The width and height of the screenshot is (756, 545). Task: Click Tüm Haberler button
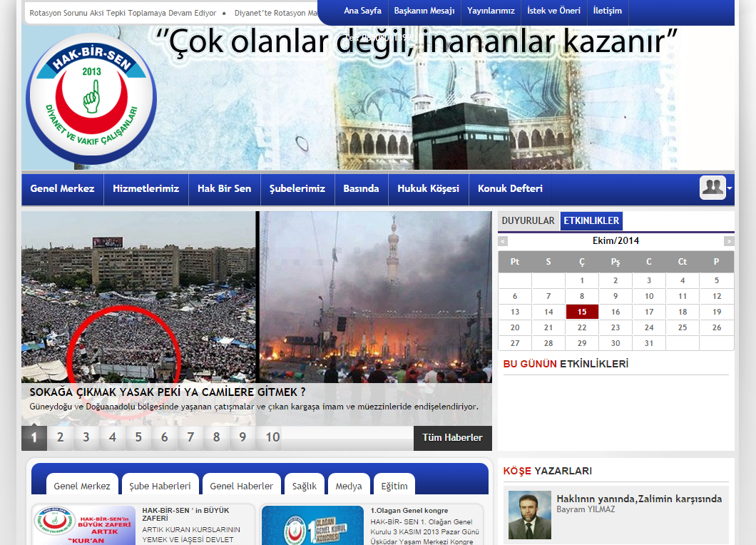[452, 438]
